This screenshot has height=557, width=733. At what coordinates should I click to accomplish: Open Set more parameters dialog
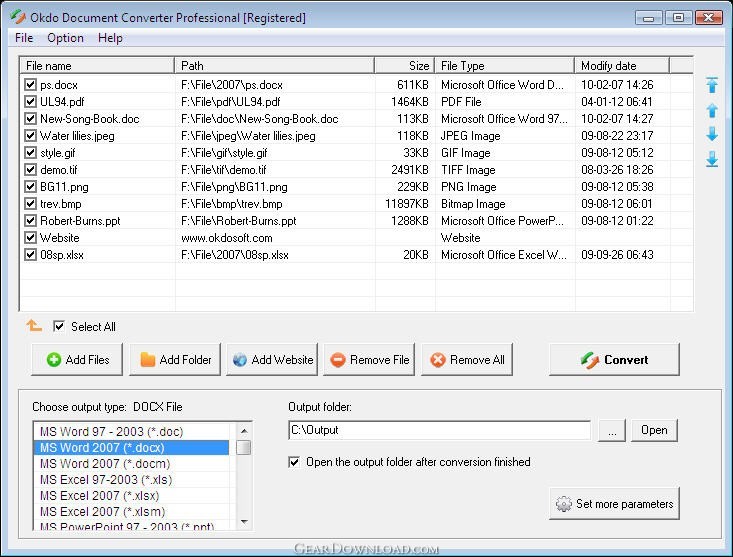(x=614, y=504)
